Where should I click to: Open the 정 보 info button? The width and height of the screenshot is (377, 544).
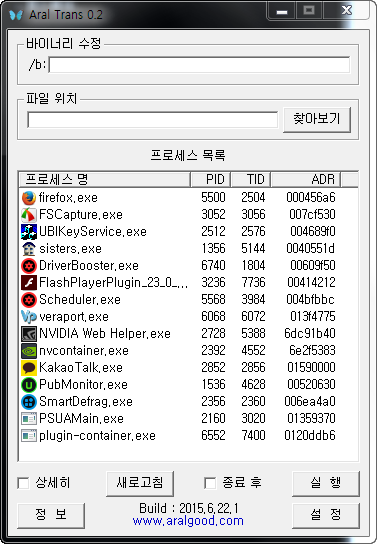tap(51, 515)
